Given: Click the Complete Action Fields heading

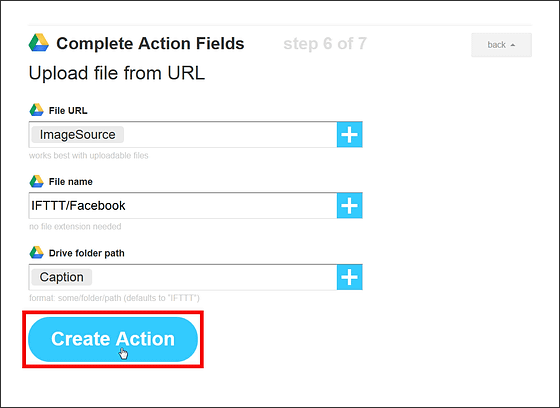Looking at the screenshot, I should pos(150,44).
